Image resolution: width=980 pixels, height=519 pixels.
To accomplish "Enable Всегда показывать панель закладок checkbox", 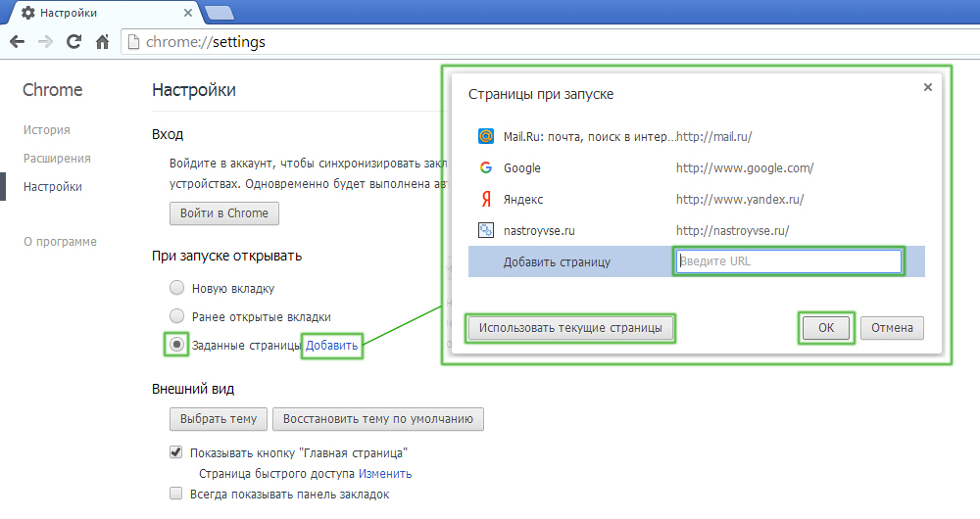I will (x=175, y=494).
